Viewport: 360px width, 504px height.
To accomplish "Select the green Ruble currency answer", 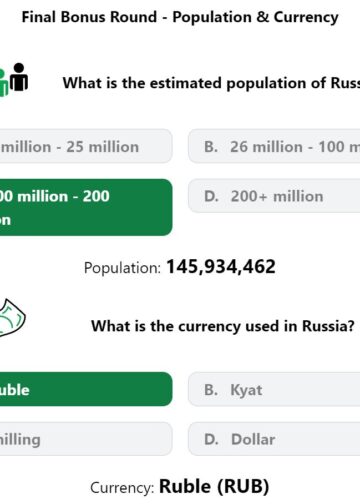I will click(86, 389).
